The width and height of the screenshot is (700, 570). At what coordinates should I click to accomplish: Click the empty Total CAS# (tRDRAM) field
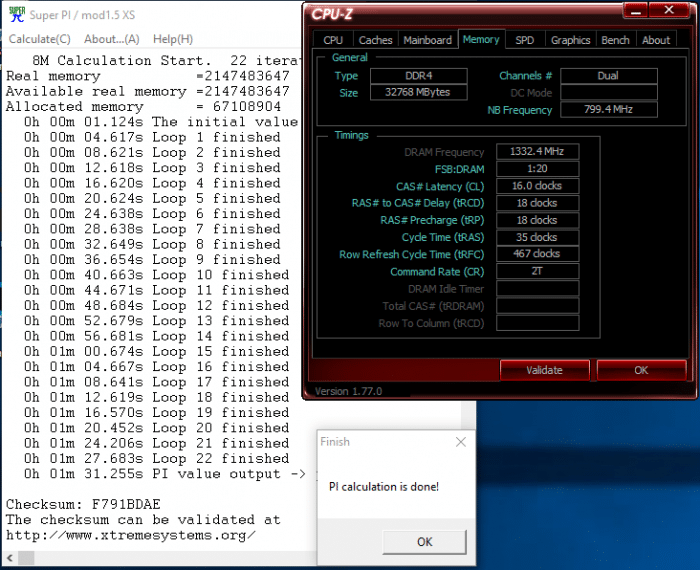(538, 306)
